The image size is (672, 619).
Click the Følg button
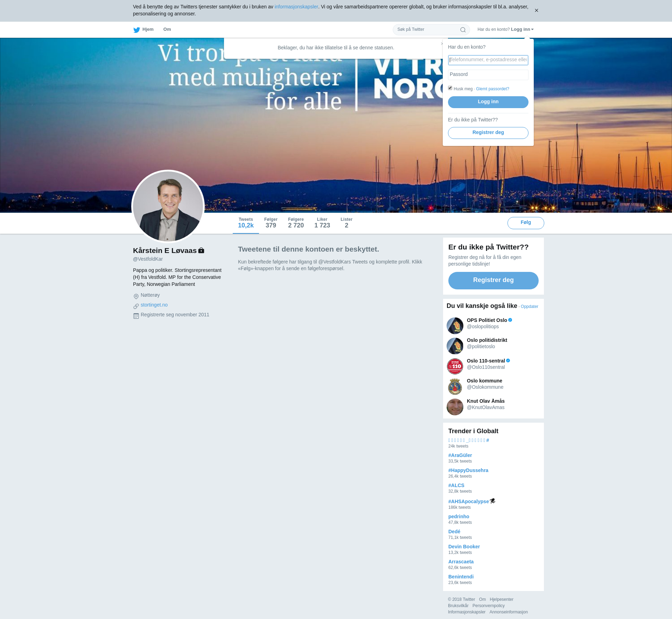point(525,223)
